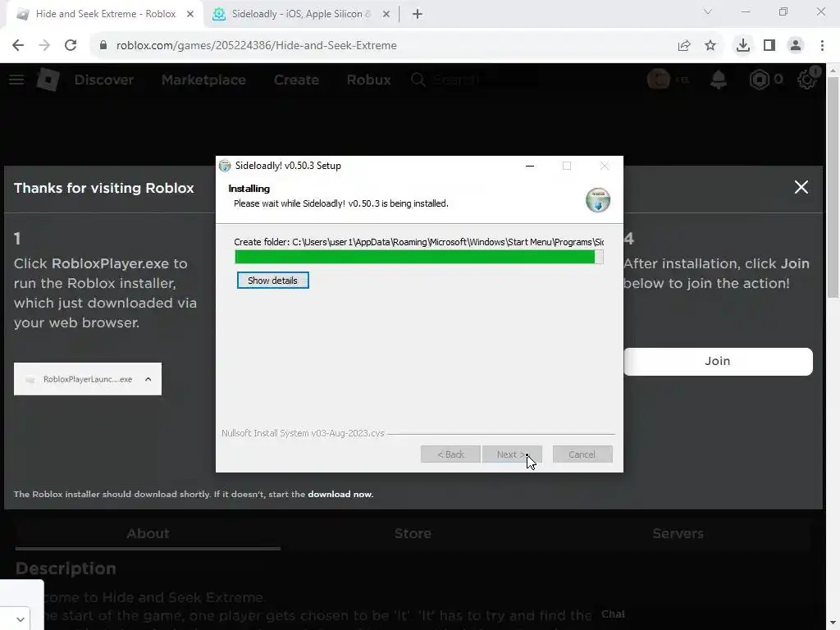This screenshot has width=840, height=630.
Task: Click the Roblox search input field
Action: pos(482,80)
